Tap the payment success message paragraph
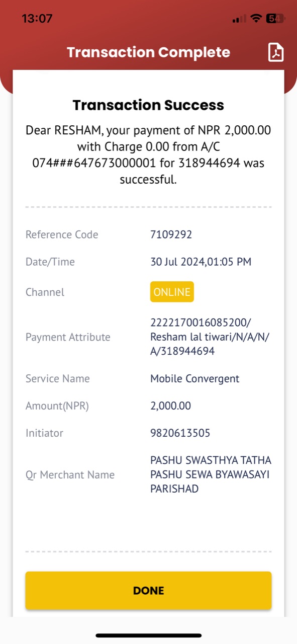297x644 pixels. pos(148,155)
